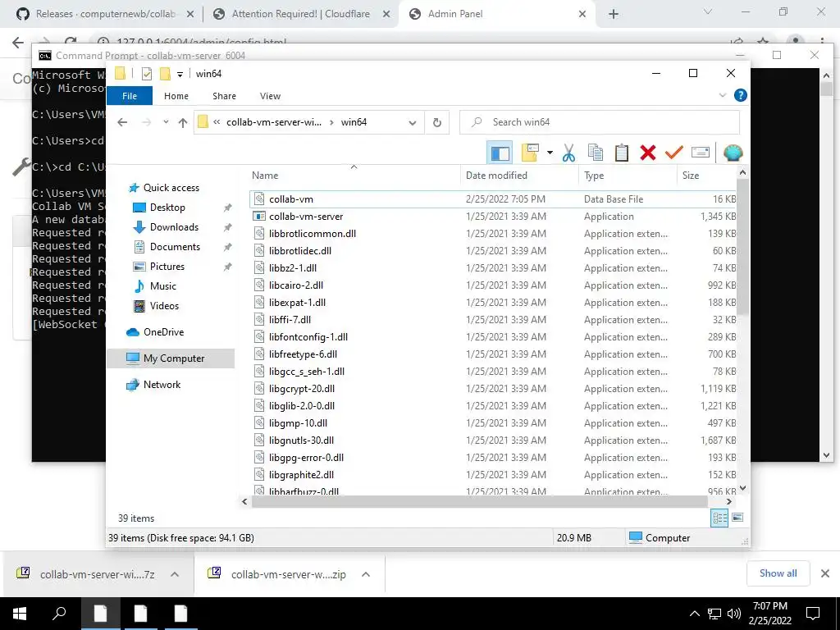This screenshot has width=840, height=630.
Task: Close the Chrome downloads bar
Action: point(825,573)
